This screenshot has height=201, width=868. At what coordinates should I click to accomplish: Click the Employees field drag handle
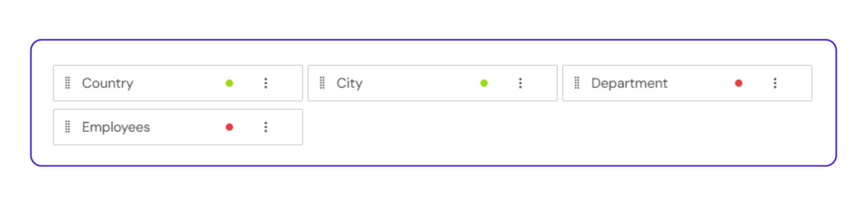tap(68, 127)
